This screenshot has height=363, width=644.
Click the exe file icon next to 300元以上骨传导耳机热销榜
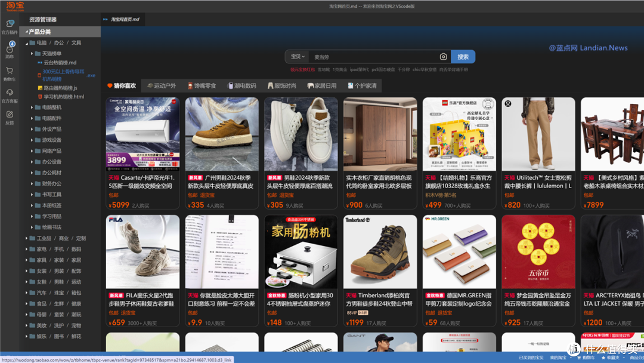(x=39, y=75)
